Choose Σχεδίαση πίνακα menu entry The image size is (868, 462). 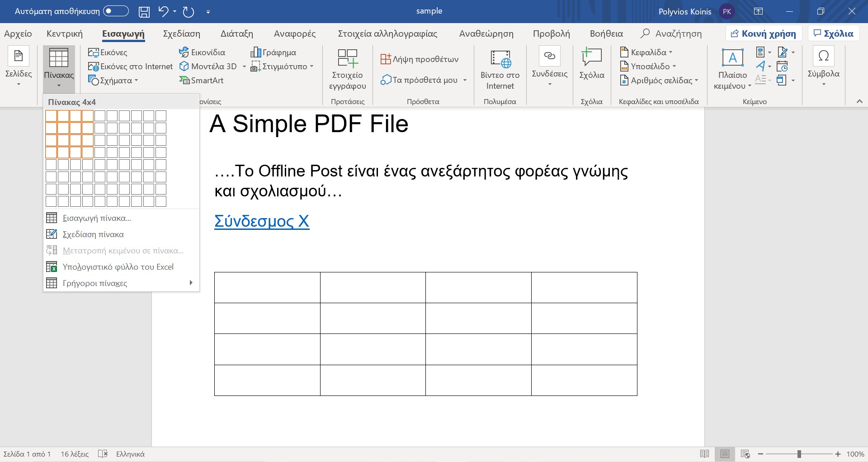click(121, 234)
